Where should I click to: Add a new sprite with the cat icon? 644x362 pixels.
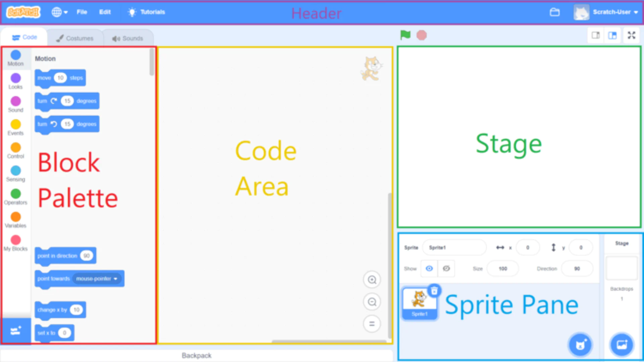click(580, 345)
